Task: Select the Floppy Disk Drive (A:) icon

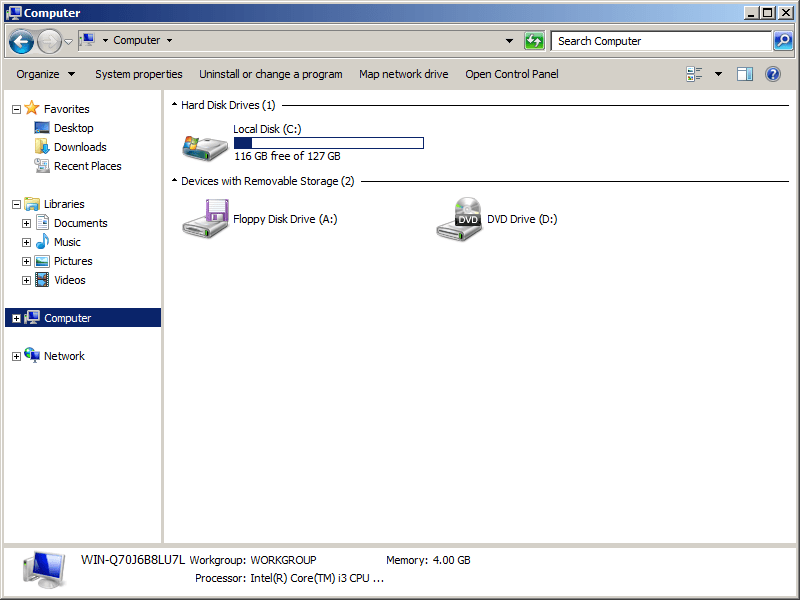Action: [205, 219]
